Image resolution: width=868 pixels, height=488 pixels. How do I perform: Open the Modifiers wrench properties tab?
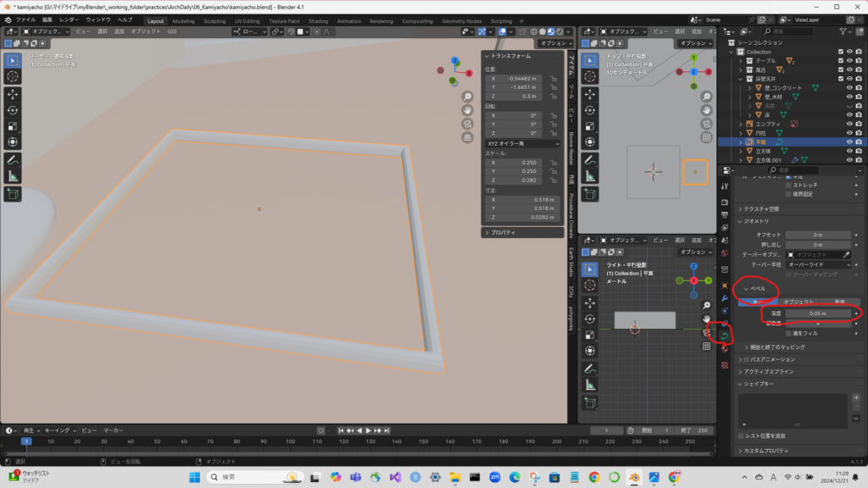[x=724, y=298]
